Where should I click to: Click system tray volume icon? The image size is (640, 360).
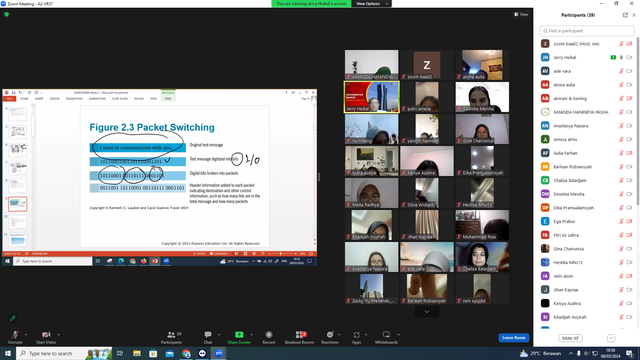[587, 353]
